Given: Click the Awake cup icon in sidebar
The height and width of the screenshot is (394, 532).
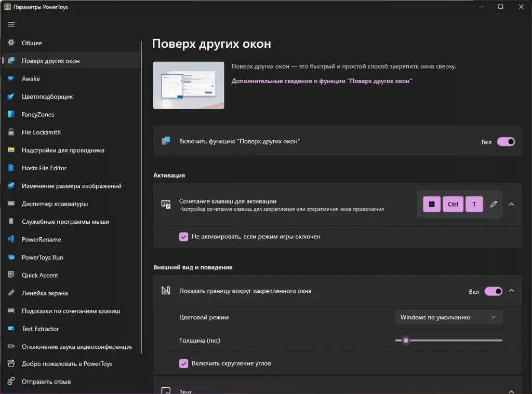Looking at the screenshot, I should (11, 79).
